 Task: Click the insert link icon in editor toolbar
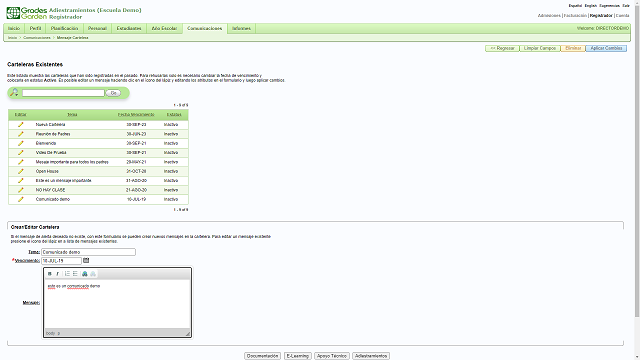pos(85,274)
